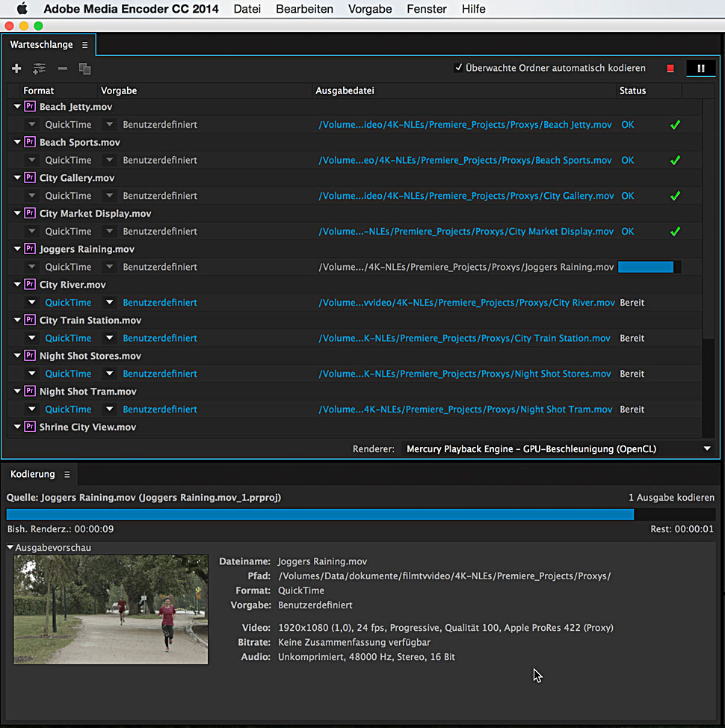Click the Remove minus icon in queue toolbar
725x728 pixels.
tap(62, 69)
